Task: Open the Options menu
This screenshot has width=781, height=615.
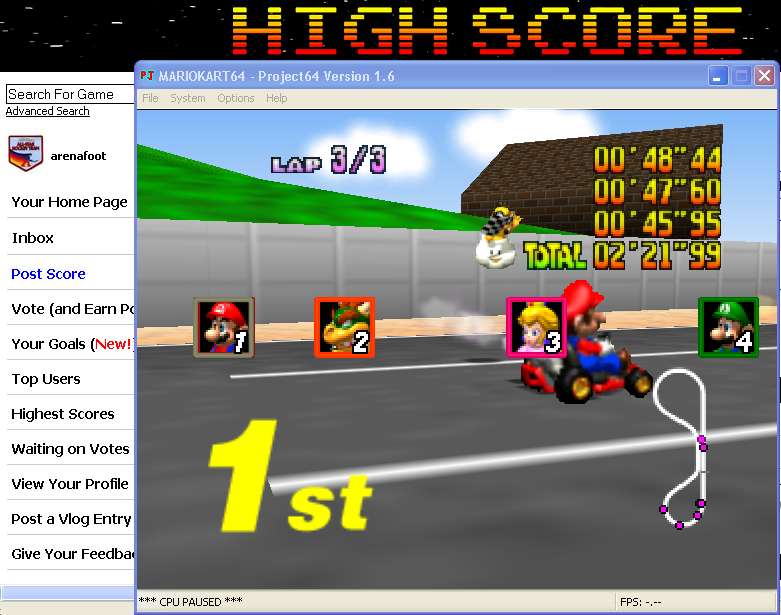Action: tap(236, 98)
